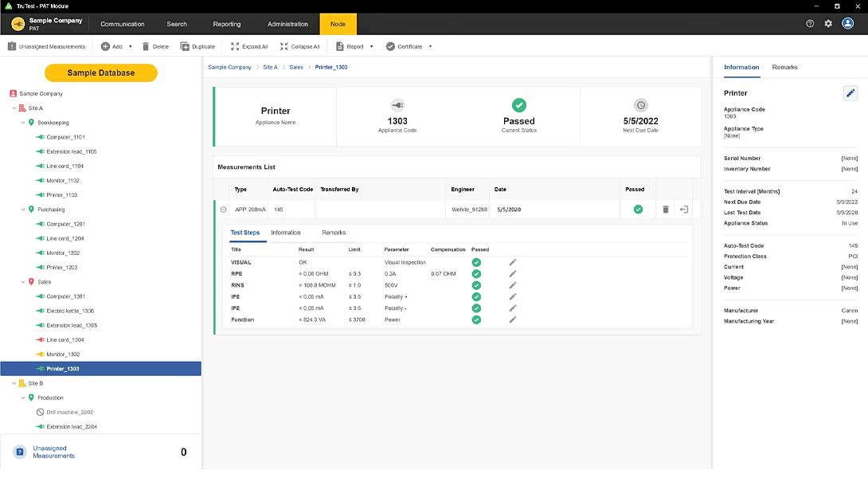Viewport: 868px width, 478px height.
Task: Expand All tree nodes
Action: tap(249, 46)
